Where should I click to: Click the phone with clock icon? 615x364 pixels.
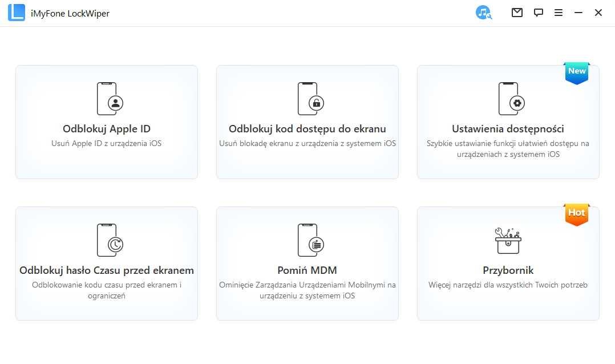(x=110, y=240)
